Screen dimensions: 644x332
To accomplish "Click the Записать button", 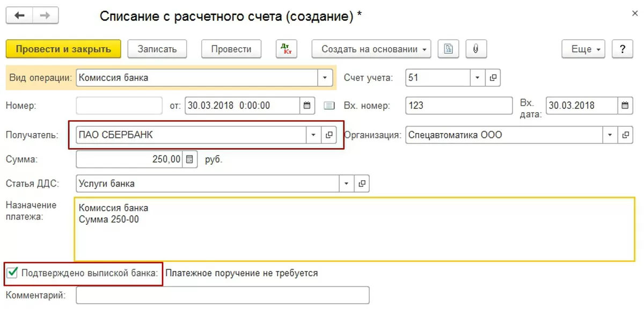I will pyautogui.click(x=157, y=49).
